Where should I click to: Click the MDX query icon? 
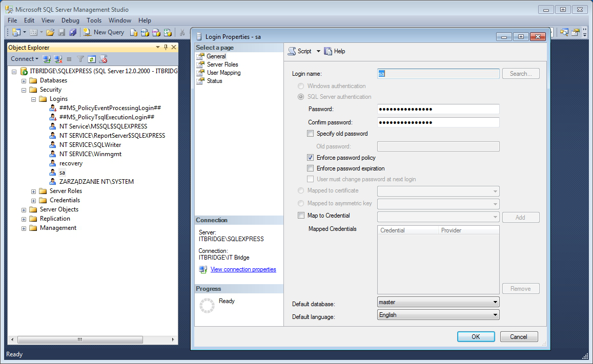click(x=145, y=32)
